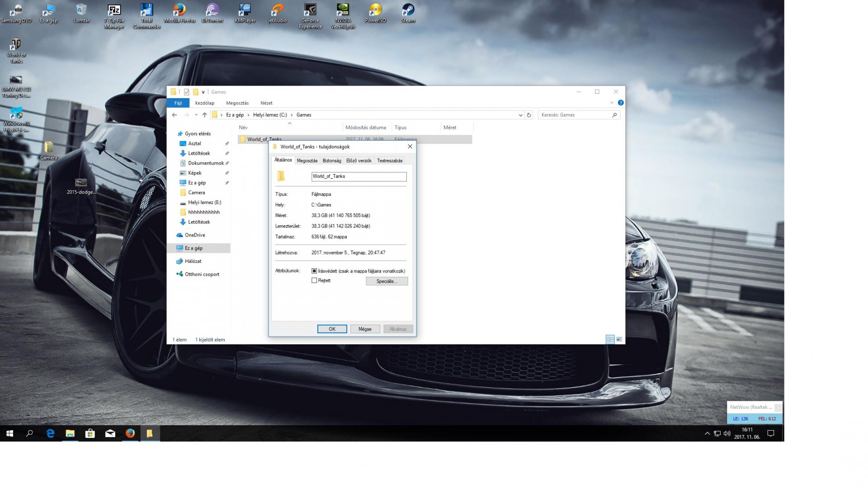868x489 pixels.
Task: Launch BitTorrent desktop shortcut
Action: [212, 13]
